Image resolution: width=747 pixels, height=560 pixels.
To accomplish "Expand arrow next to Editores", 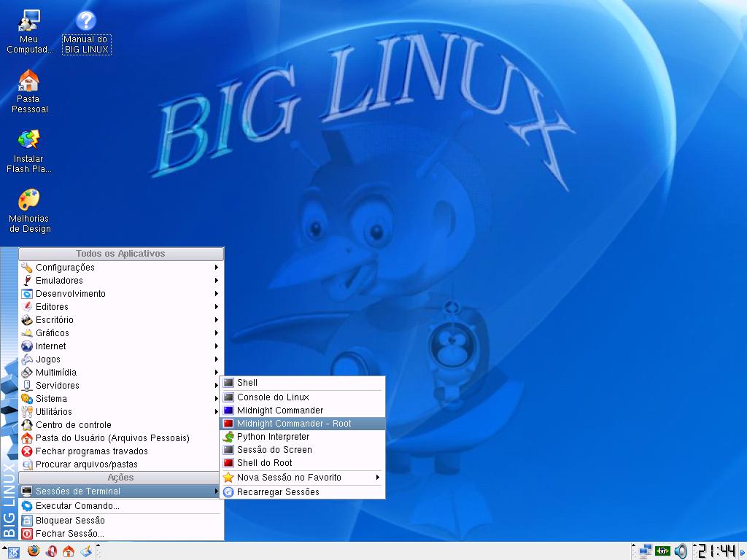I will click(216, 307).
